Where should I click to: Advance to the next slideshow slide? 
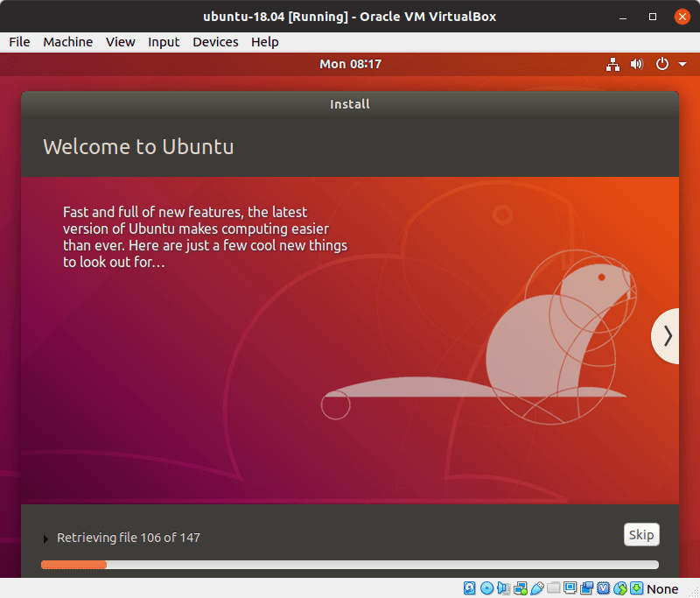pos(666,336)
